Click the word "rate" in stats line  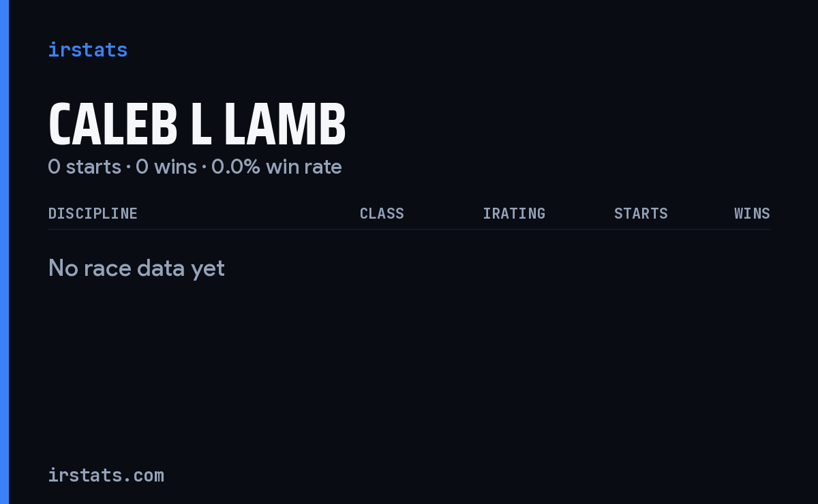tap(324, 167)
